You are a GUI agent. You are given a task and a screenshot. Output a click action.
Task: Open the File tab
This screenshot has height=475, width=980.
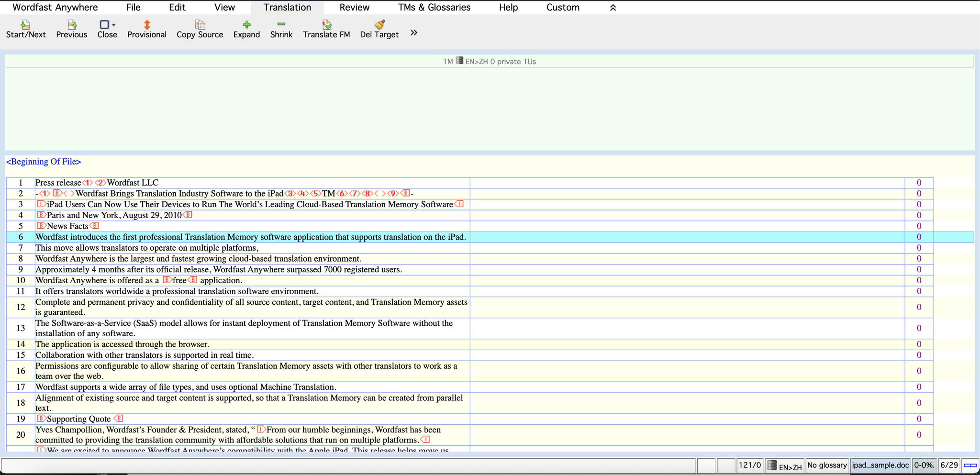coord(134,8)
